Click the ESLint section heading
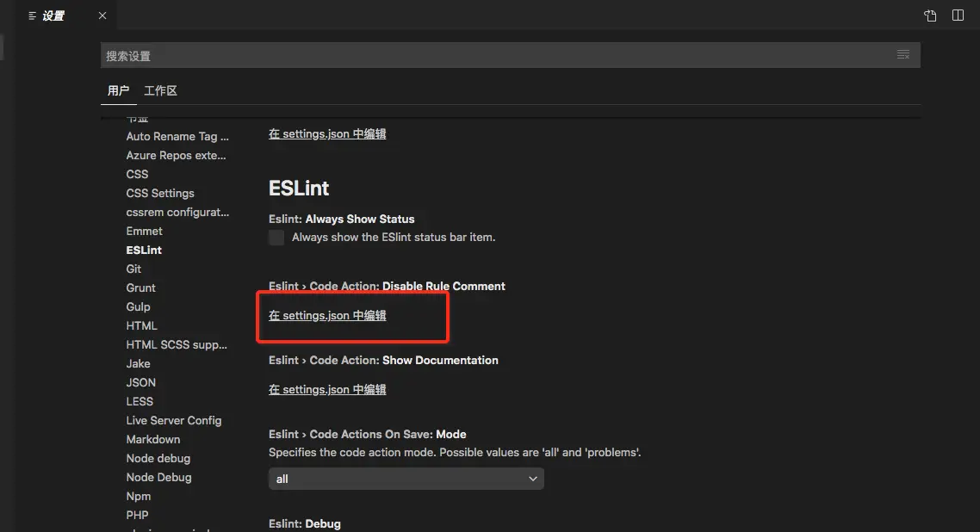 (x=299, y=188)
